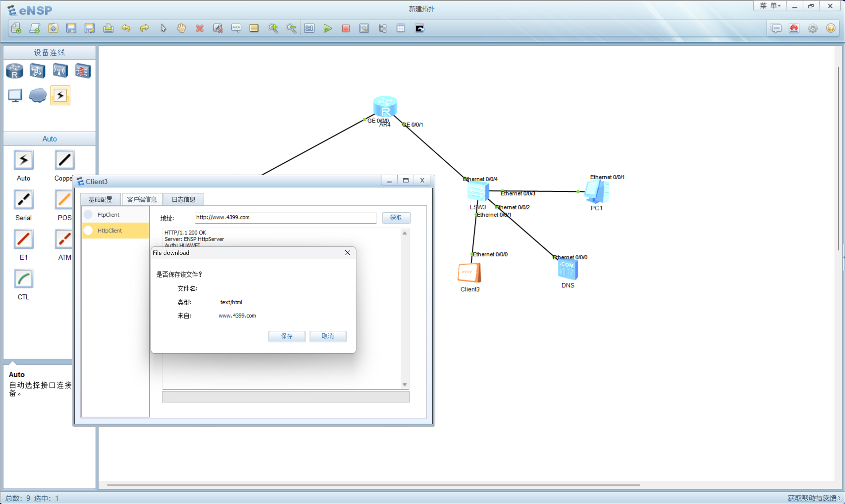
Task: Open the data capture tool icon
Action: click(x=364, y=28)
